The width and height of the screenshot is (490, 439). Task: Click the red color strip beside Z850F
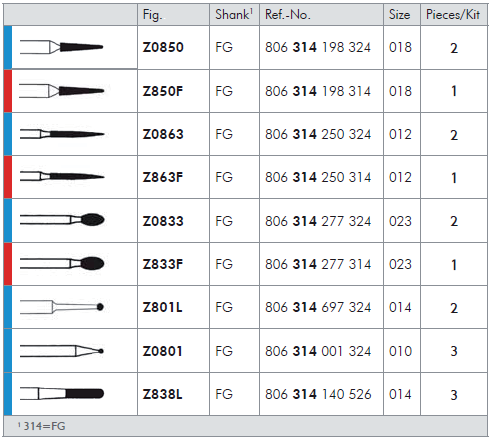(x=8, y=91)
